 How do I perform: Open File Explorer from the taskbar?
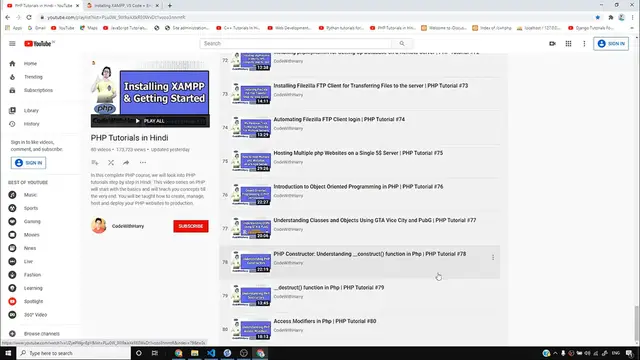[195, 353]
